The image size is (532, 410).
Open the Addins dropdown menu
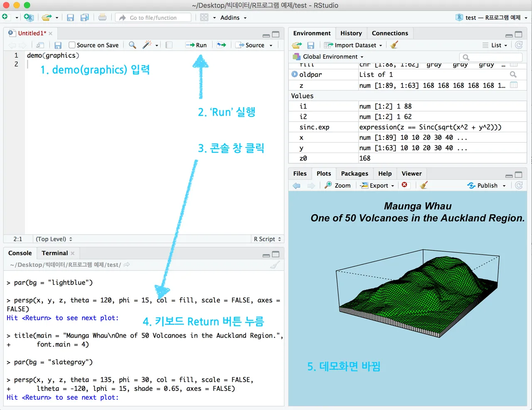233,17
